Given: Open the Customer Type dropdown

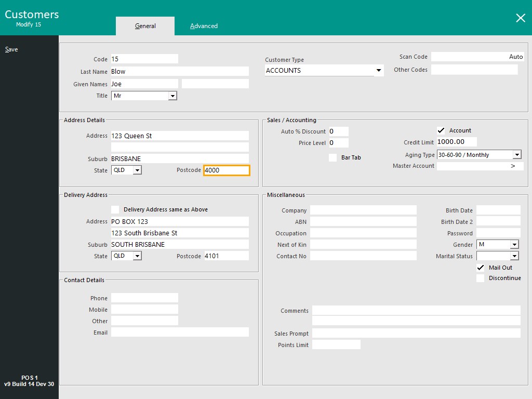Looking at the screenshot, I should (x=378, y=71).
